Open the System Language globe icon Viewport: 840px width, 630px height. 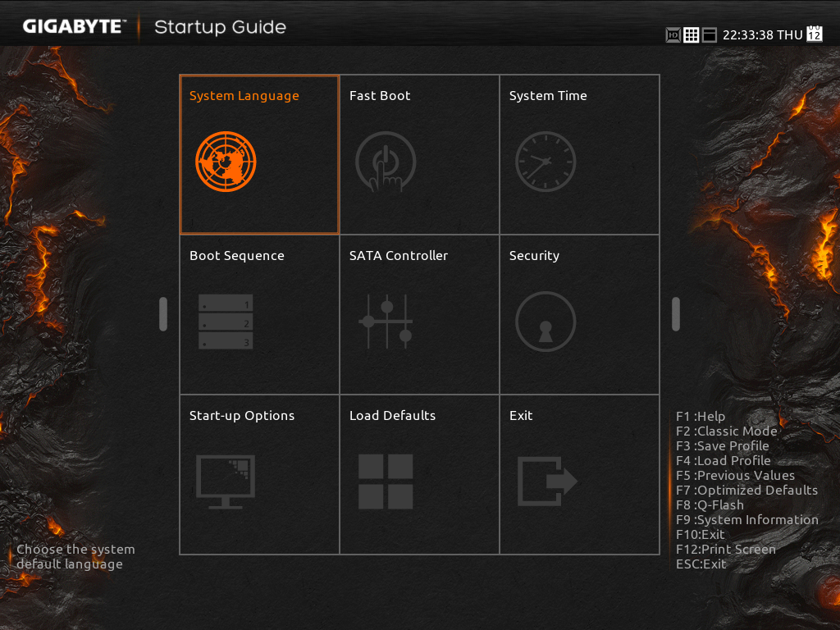point(226,162)
